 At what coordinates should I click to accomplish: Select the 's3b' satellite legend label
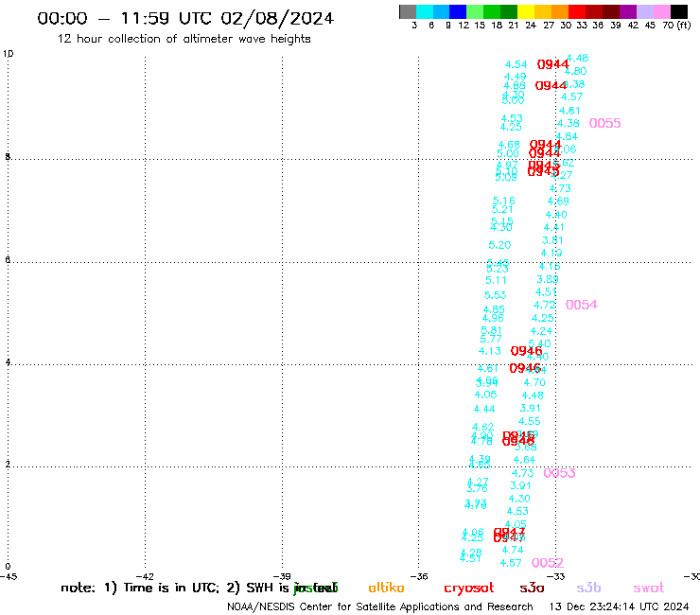coord(588,588)
